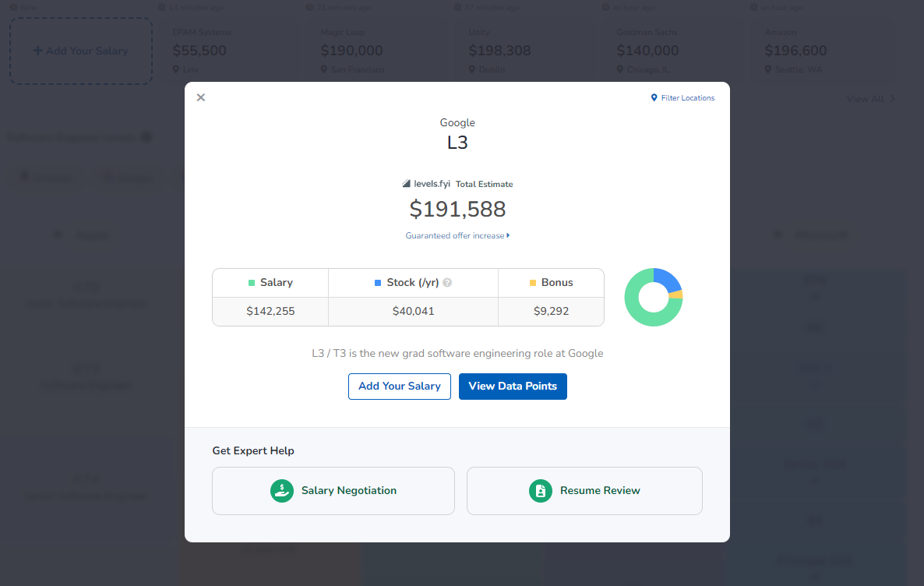Screen dimensions: 924x586
Task: Select the $191,588 total estimate
Action: 457,210
